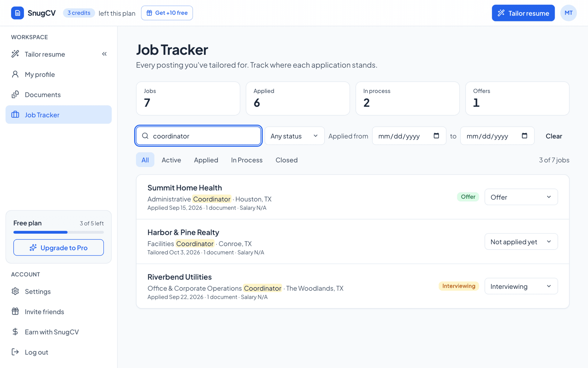Change Harbor & Pine Realty status dropdown
The height and width of the screenshot is (368, 588).
point(521,241)
